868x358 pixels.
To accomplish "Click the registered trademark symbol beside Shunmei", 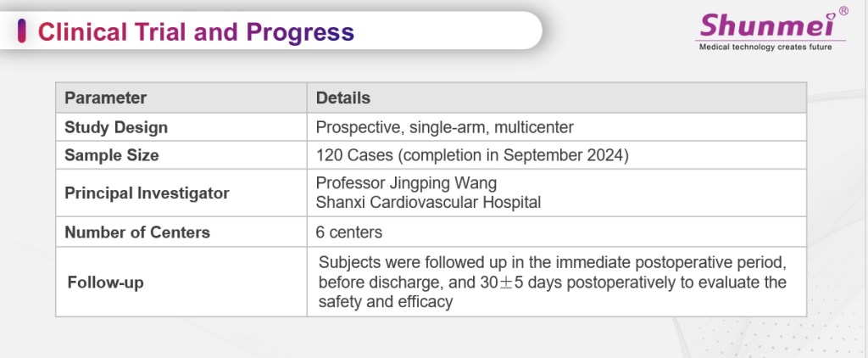I will [x=843, y=11].
